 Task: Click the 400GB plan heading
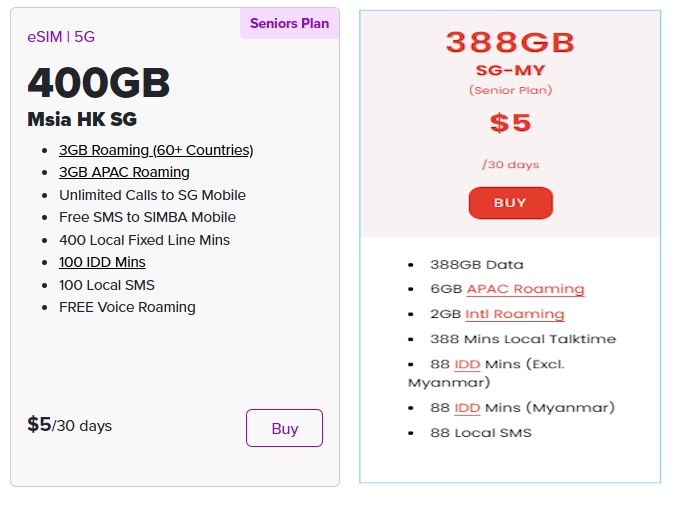(x=99, y=83)
